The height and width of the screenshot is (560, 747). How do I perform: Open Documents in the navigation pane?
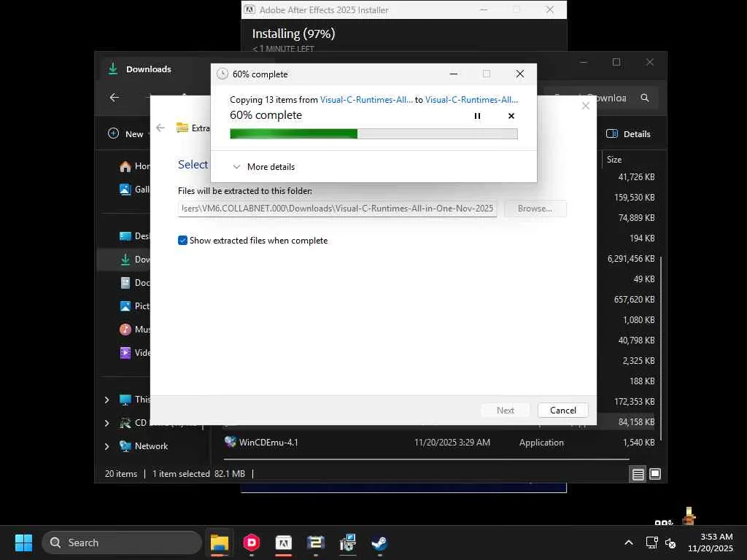pyautogui.click(x=135, y=282)
